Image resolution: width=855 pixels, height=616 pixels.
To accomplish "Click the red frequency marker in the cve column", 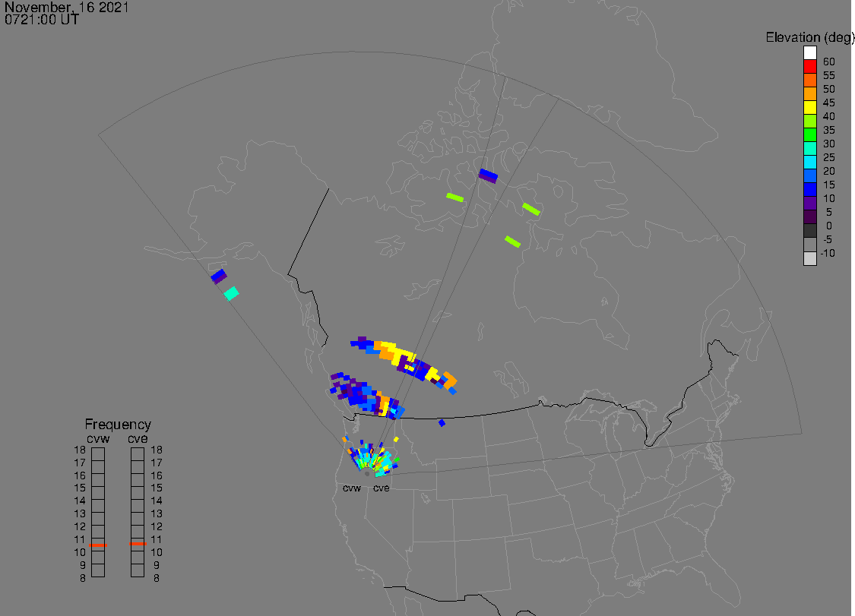I will tap(138, 544).
